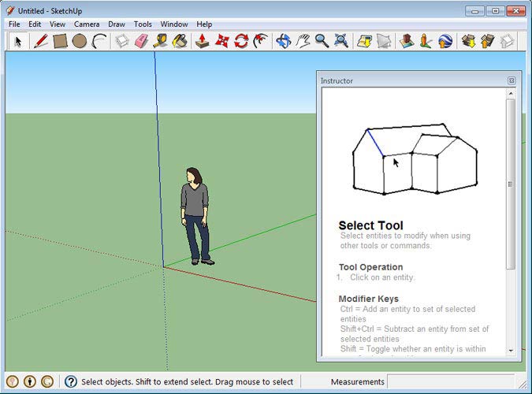This screenshot has height=394, width=532.
Task: Choose the Pan hand tool
Action: click(x=303, y=40)
